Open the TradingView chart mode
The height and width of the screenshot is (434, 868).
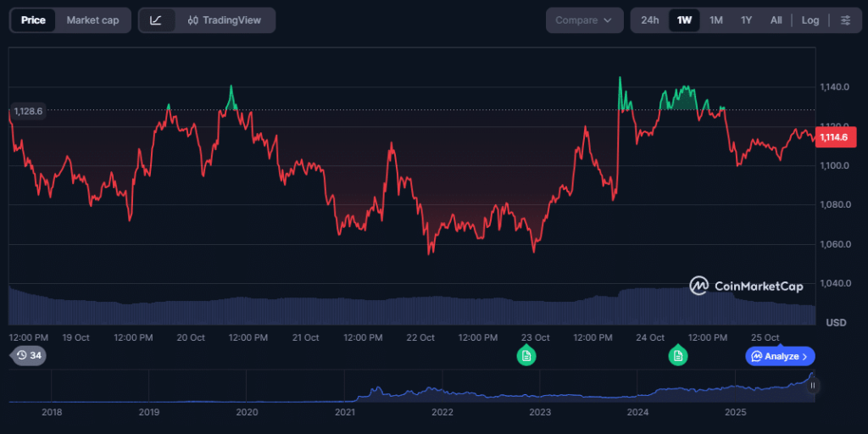coord(224,20)
